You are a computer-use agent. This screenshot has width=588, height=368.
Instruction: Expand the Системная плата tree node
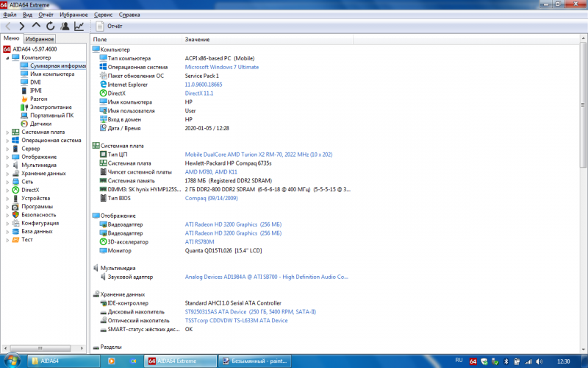(x=7, y=132)
